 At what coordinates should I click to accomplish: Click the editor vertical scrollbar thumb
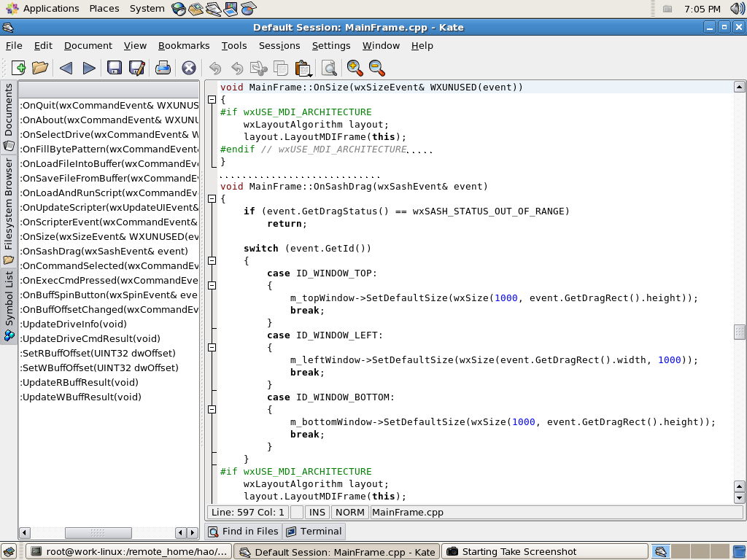pyautogui.click(x=739, y=332)
